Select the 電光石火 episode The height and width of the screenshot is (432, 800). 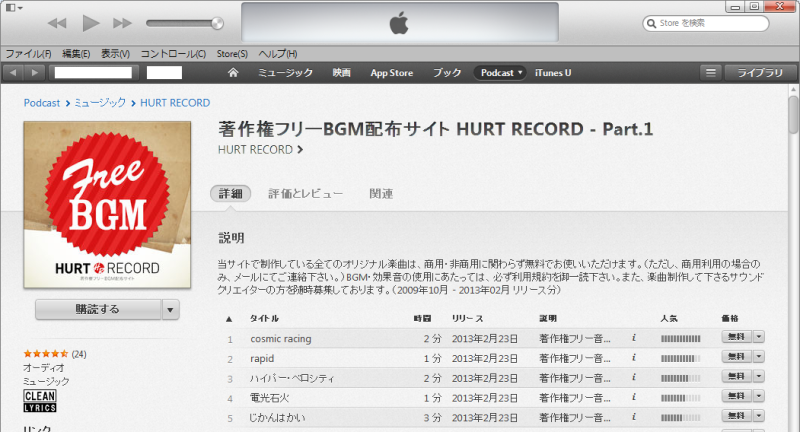pyautogui.click(x=269, y=398)
